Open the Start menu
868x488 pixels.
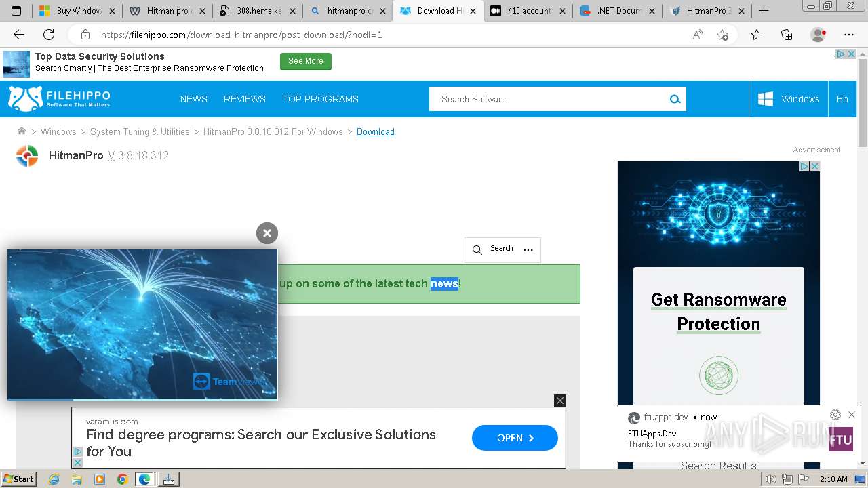[19, 479]
